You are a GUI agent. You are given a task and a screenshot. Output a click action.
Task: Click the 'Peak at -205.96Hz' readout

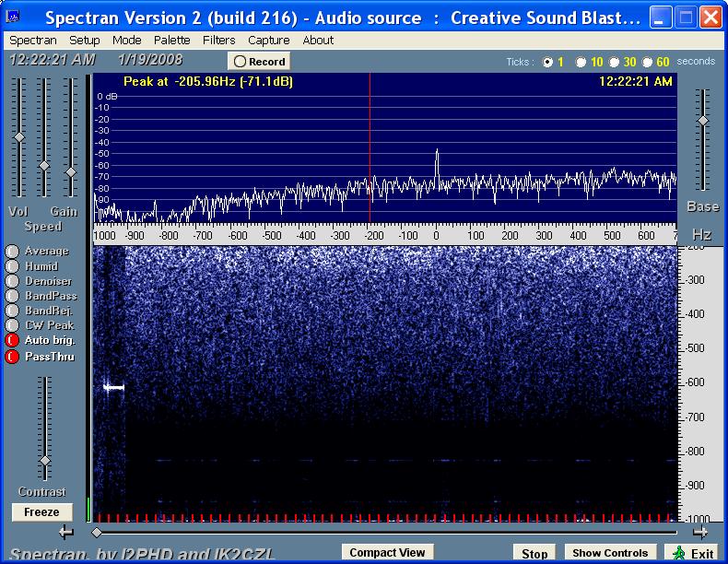coord(208,82)
